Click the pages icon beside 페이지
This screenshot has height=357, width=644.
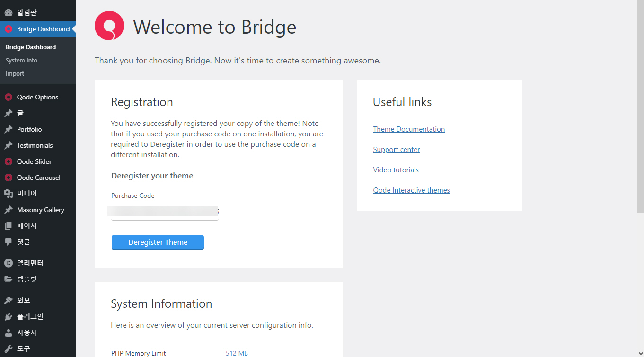click(x=9, y=226)
